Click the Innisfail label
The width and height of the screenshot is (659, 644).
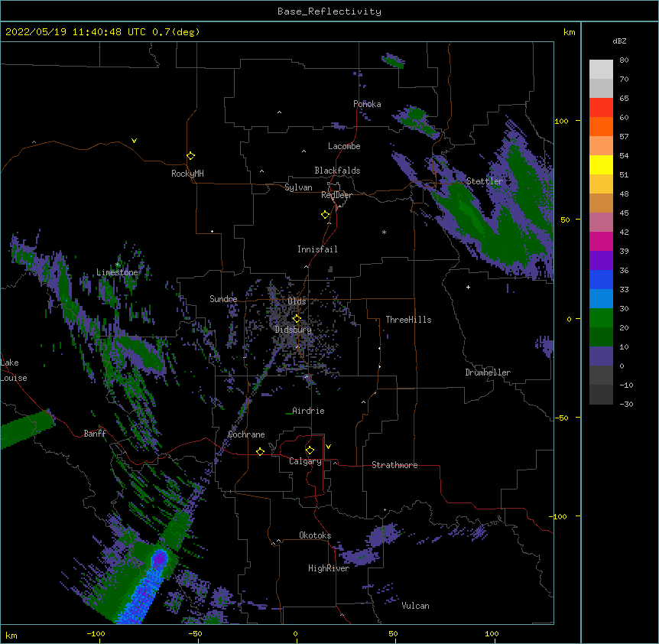[317, 249]
